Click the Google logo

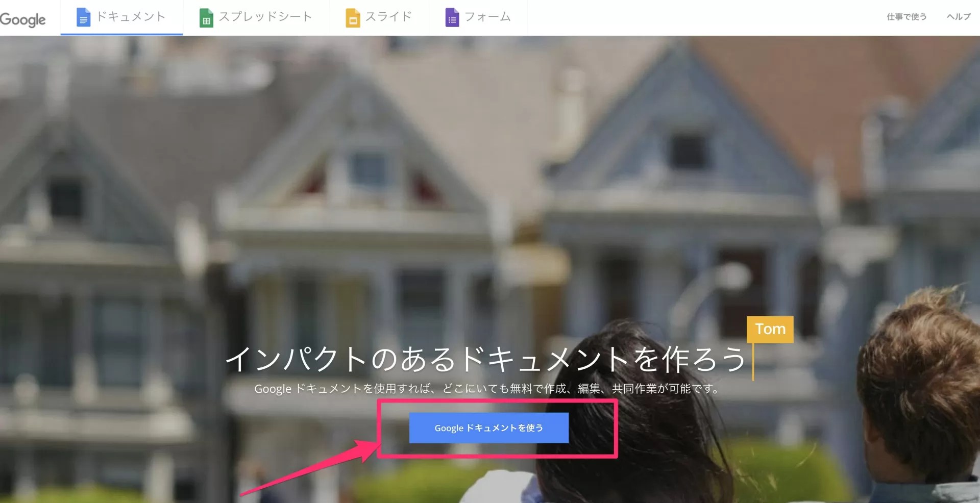(x=22, y=19)
